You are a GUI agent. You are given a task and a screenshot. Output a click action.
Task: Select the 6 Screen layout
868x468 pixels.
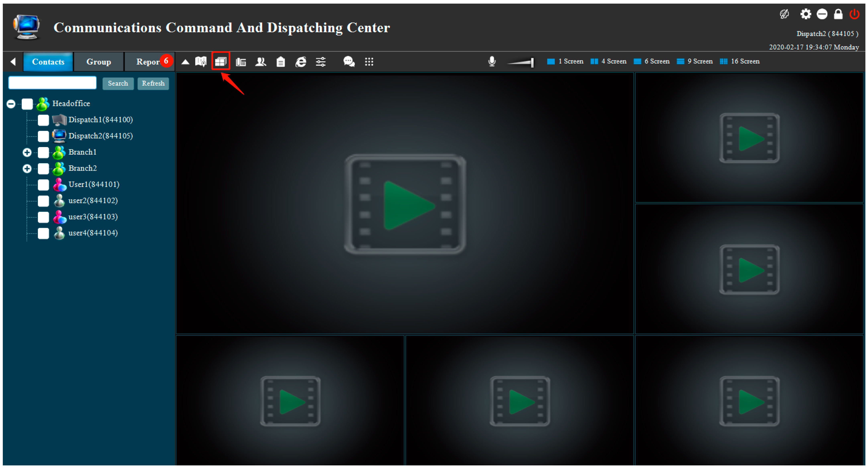pos(651,61)
